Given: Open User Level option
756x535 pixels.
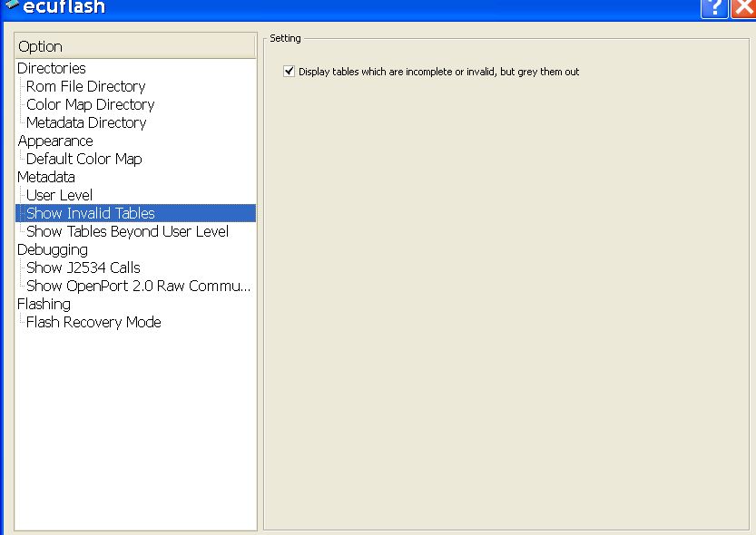Looking at the screenshot, I should tap(59, 195).
